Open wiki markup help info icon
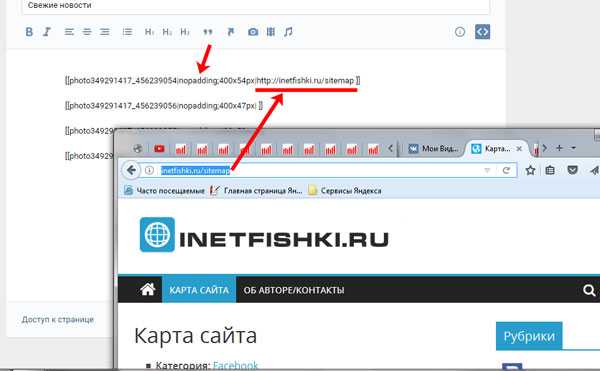Screen dimensions: 600x371 [x=460, y=32]
